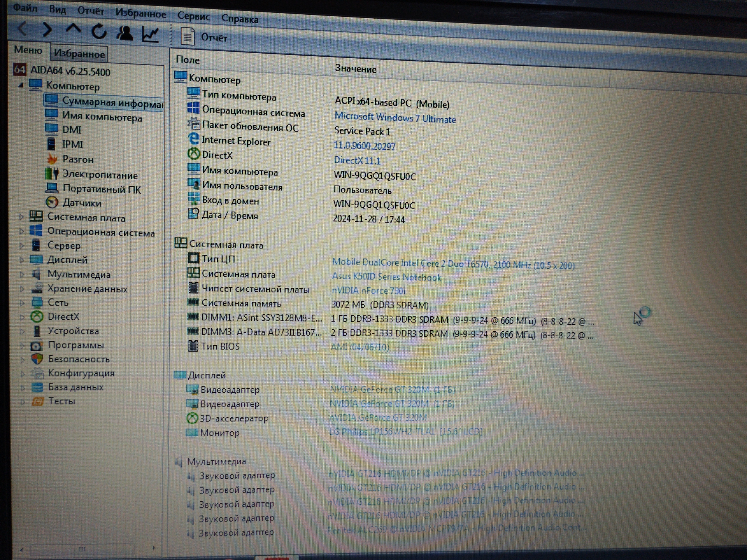Image resolution: width=747 pixels, height=560 pixels.
Task: Switch to the Меню tab
Action: click(x=28, y=50)
